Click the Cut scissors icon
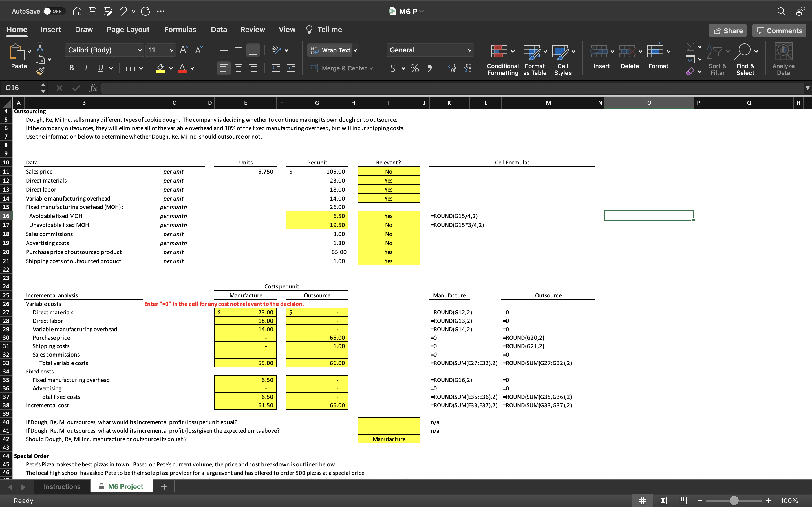 (40, 47)
